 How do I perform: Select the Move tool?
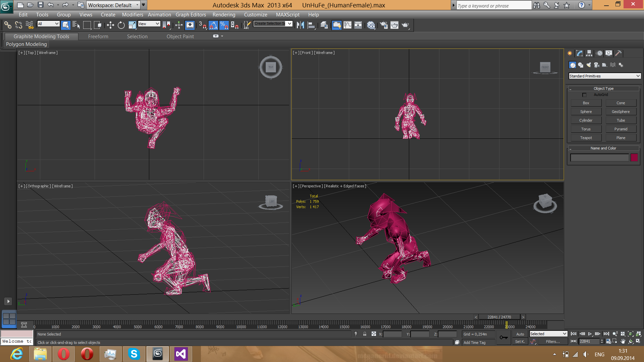coord(110,25)
